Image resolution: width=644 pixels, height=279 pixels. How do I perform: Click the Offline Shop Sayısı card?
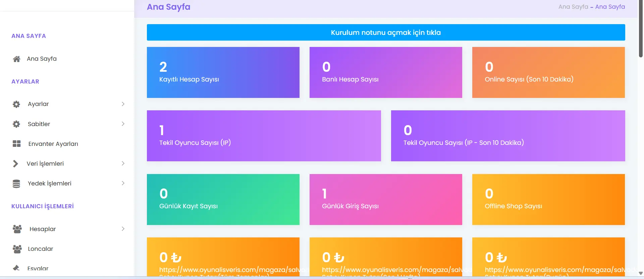point(548,200)
